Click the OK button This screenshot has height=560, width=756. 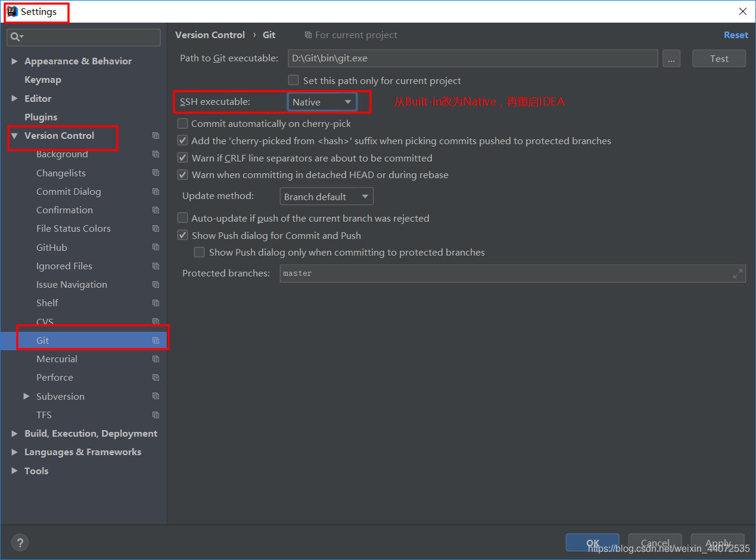(593, 543)
